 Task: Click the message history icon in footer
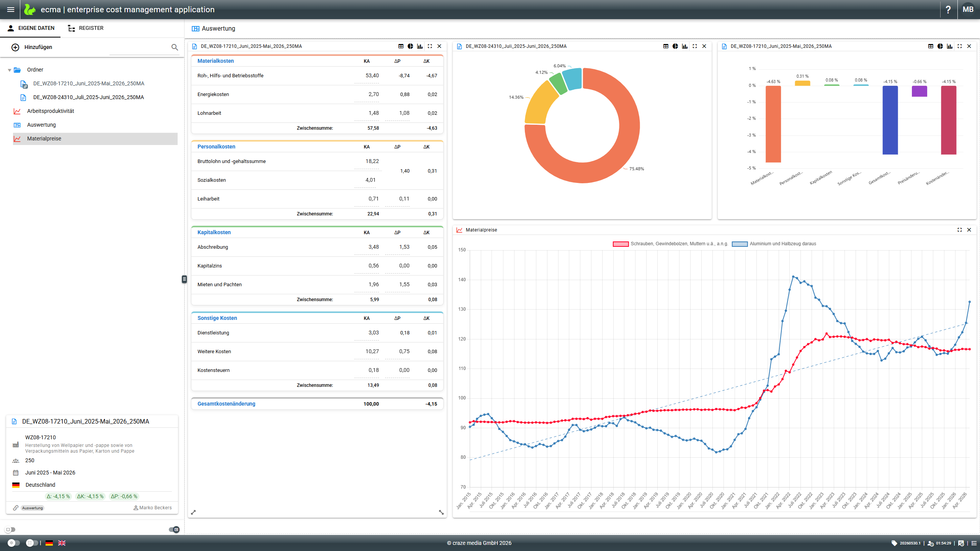961,543
